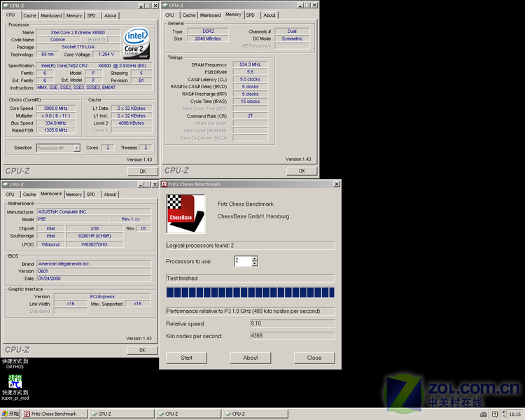Click the help icon in the system tray
The height and width of the screenshot is (420, 525).
tap(495, 414)
